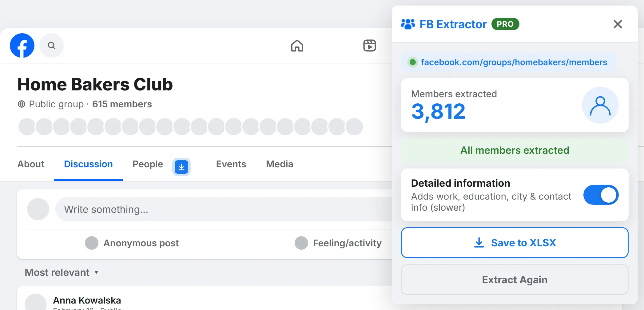Click the Feeling/activity icon
Image resolution: width=644 pixels, height=310 pixels.
[x=301, y=243]
